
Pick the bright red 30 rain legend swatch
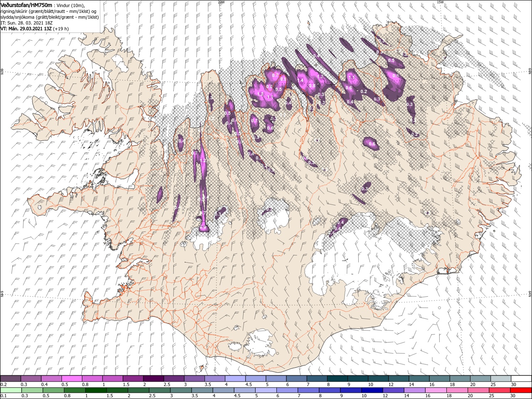coord(520,390)
